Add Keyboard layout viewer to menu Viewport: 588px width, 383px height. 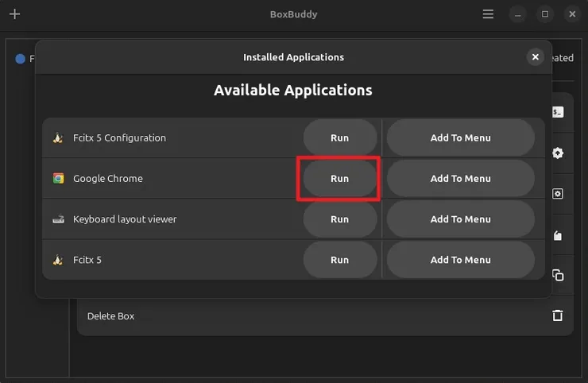tap(460, 219)
